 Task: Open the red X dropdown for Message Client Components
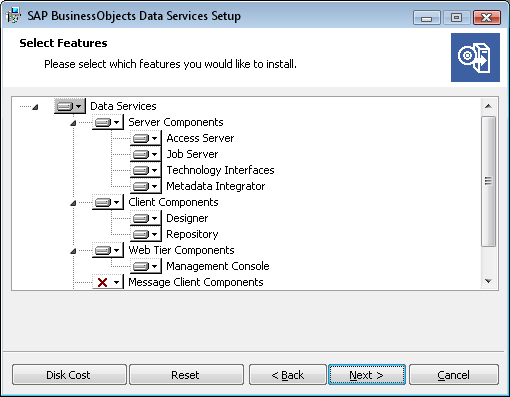click(108, 282)
